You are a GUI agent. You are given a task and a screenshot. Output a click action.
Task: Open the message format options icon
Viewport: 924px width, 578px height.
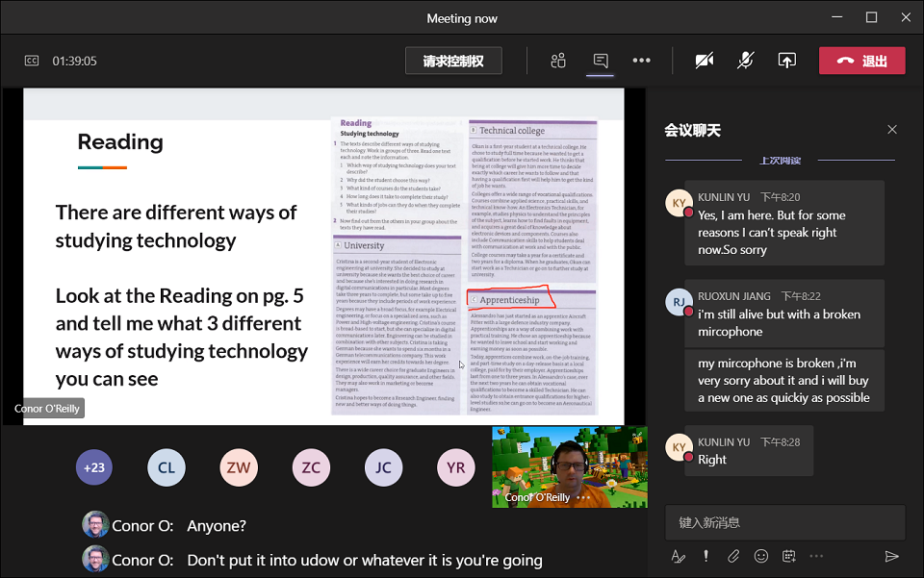pos(678,556)
